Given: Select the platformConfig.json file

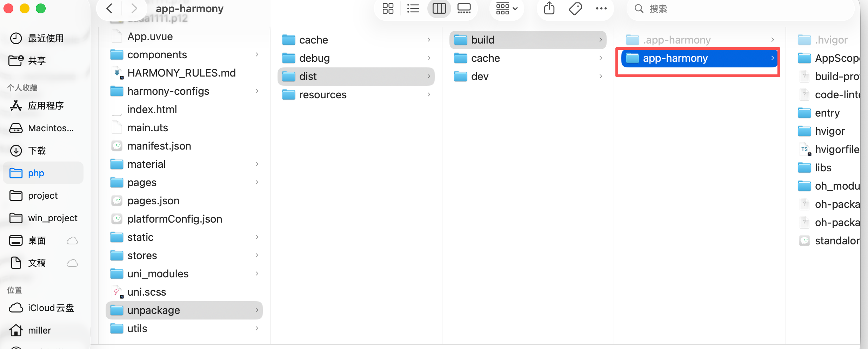Looking at the screenshot, I should coord(184,219).
